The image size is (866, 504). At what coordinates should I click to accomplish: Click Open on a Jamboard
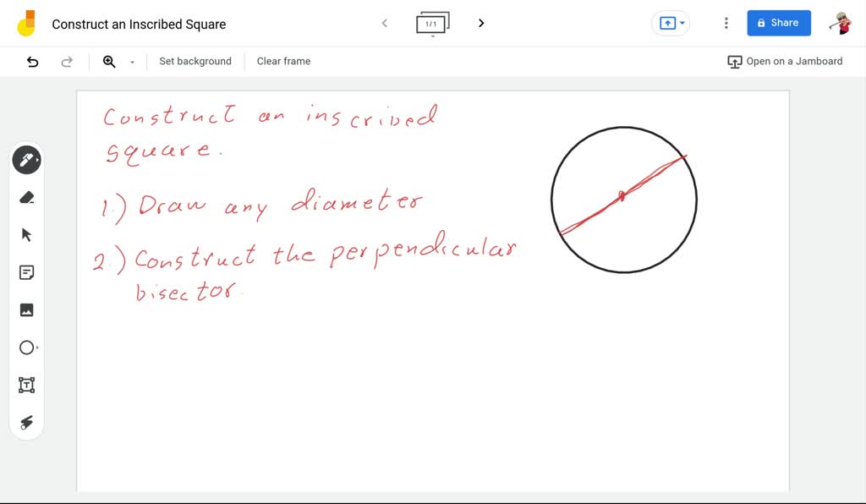(785, 61)
